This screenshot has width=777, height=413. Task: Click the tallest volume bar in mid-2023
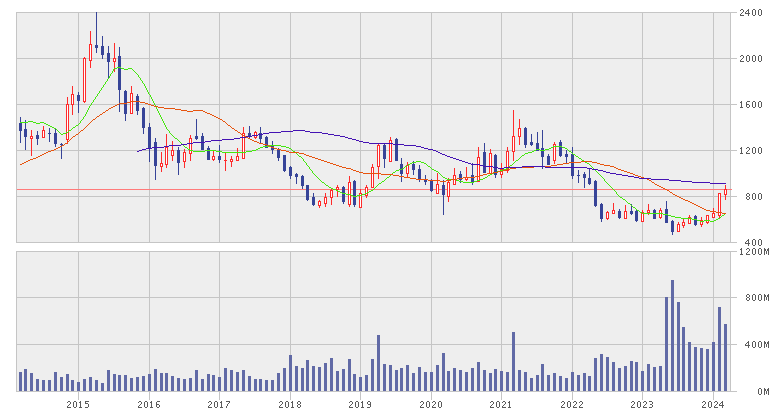coord(672,336)
